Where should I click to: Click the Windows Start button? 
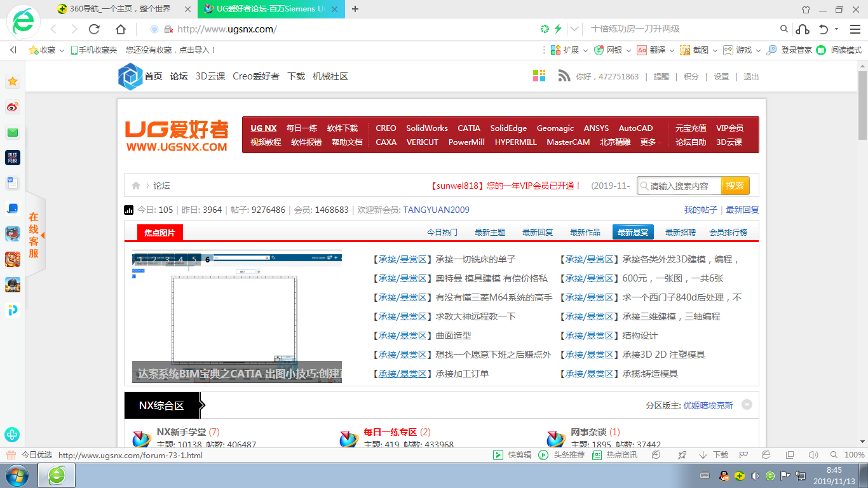click(17, 475)
